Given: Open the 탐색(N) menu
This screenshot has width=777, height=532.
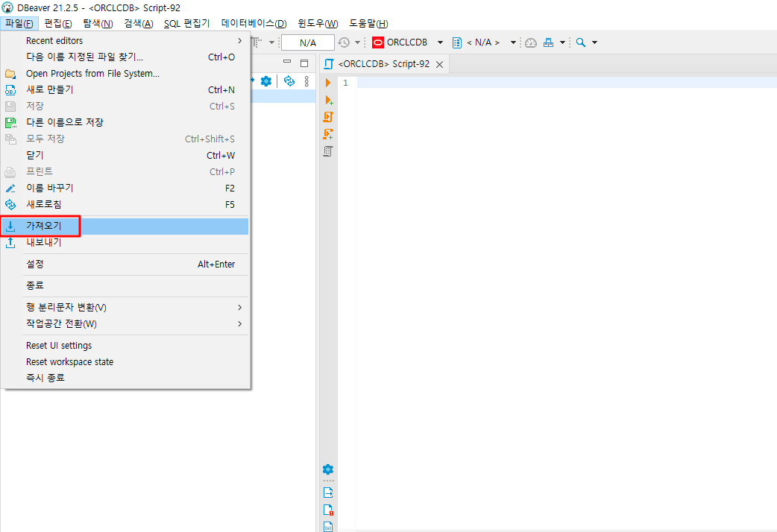Looking at the screenshot, I should [98, 23].
